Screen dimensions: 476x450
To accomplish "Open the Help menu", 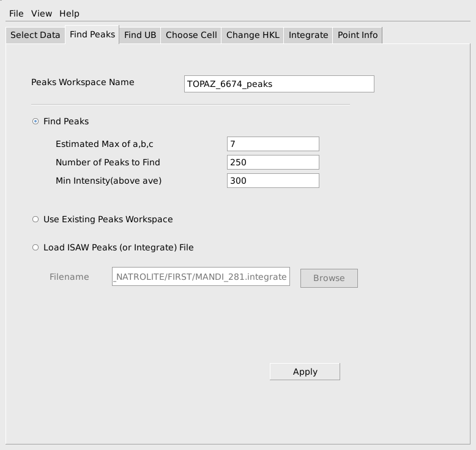I will coord(69,13).
